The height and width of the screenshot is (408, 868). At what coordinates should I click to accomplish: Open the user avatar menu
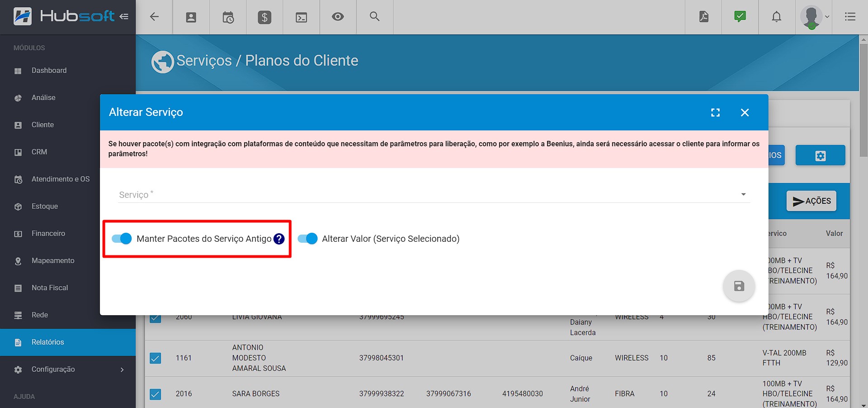coord(814,17)
